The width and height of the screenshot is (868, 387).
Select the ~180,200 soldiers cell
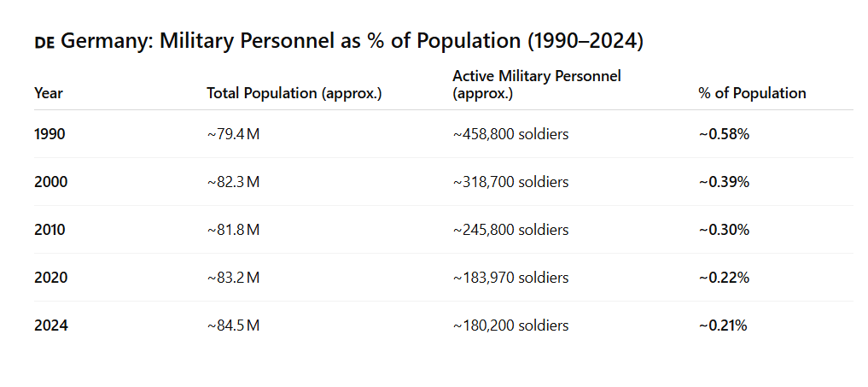tap(510, 325)
